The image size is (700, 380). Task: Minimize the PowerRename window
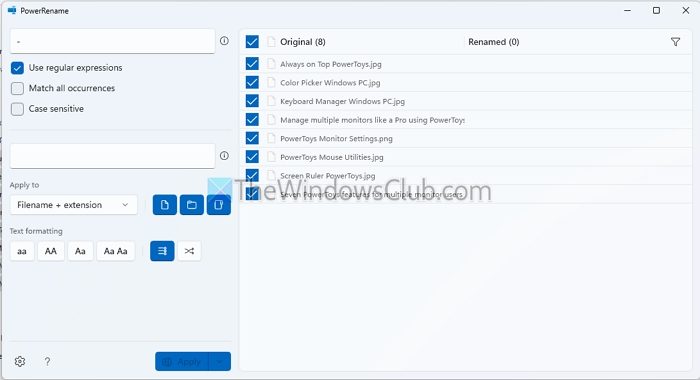click(x=627, y=10)
